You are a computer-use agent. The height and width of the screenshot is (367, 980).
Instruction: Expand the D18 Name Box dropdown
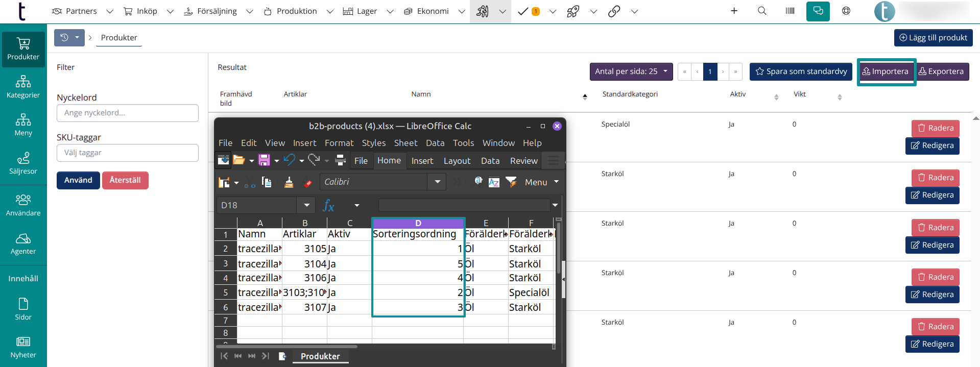tap(306, 205)
